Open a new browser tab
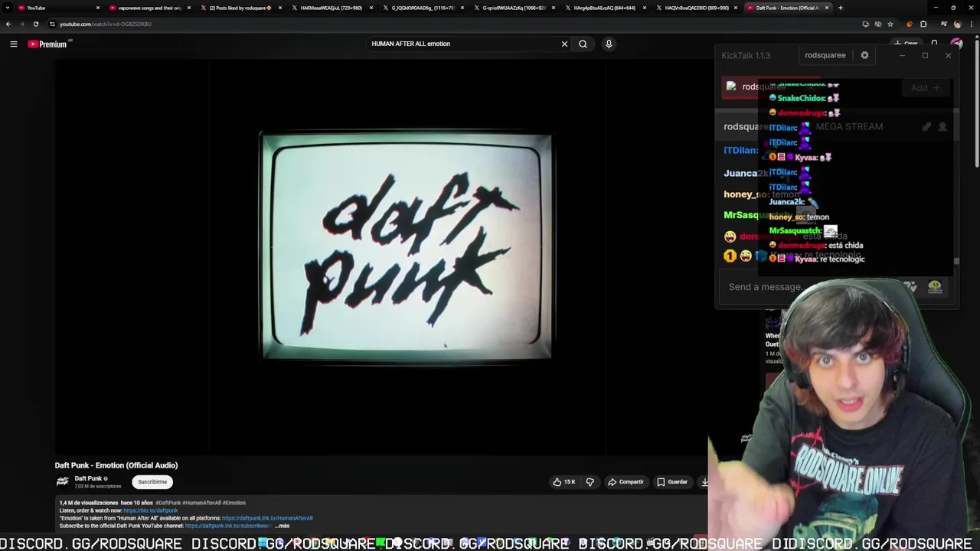 pyautogui.click(x=841, y=8)
